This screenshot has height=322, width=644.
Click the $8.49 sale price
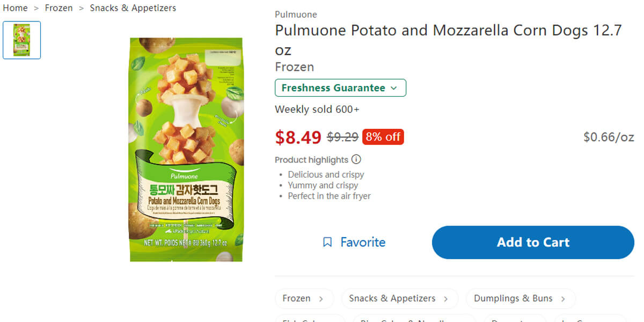click(x=298, y=137)
